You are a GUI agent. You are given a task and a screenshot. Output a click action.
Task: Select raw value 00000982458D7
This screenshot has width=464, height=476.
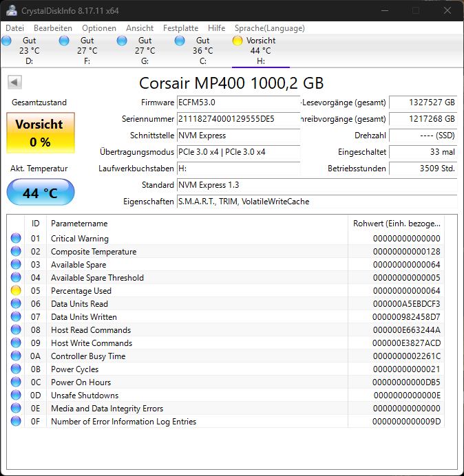[x=406, y=317]
